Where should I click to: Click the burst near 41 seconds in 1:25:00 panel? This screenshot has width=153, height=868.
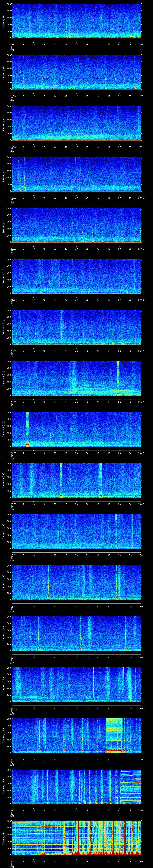(101, 480)
